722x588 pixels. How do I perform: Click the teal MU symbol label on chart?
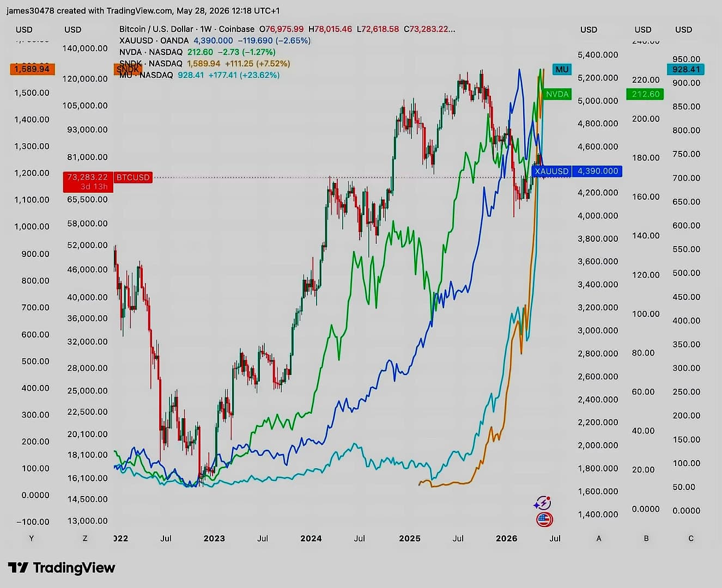pyautogui.click(x=562, y=69)
